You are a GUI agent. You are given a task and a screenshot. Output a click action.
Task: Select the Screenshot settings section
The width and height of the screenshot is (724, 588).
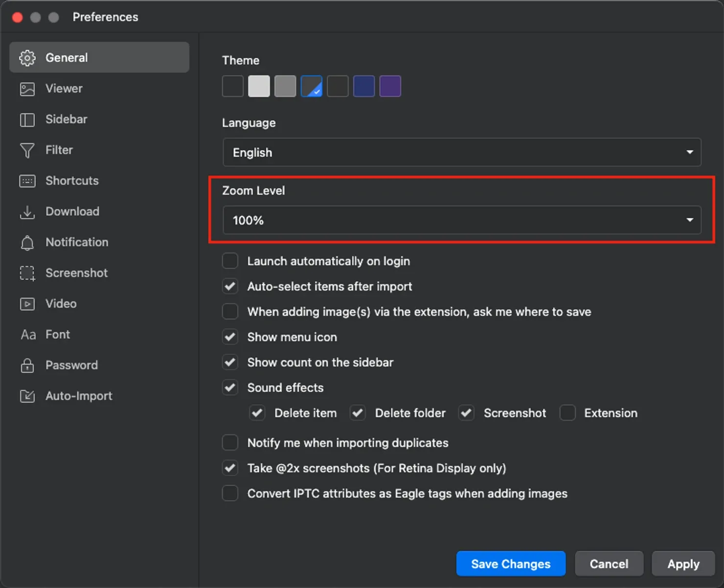[99, 273]
